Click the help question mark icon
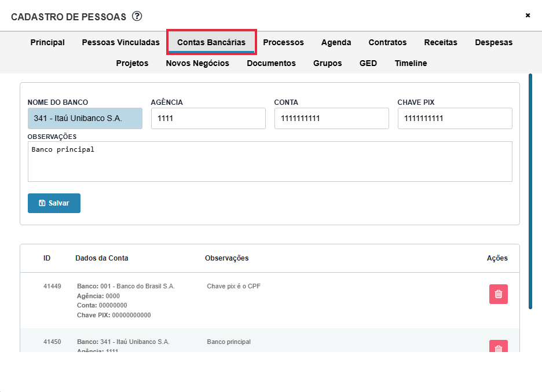The image size is (542, 392). click(x=137, y=16)
